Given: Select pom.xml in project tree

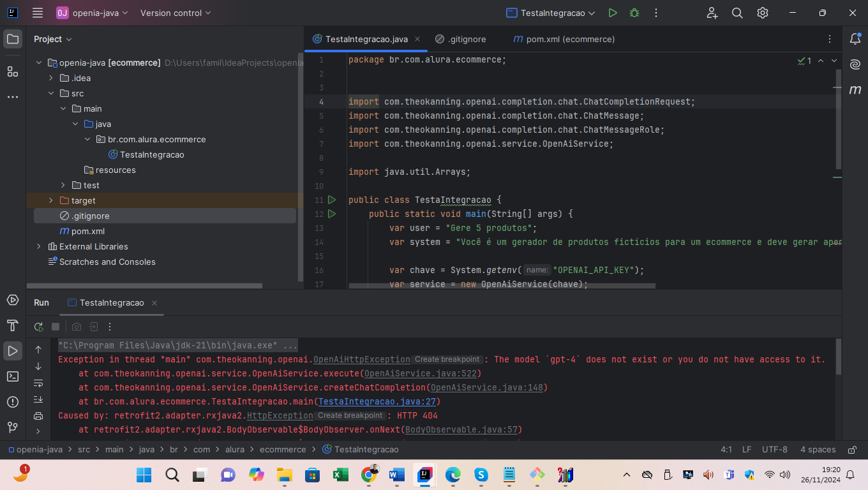Looking at the screenshot, I should [x=82, y=231].
